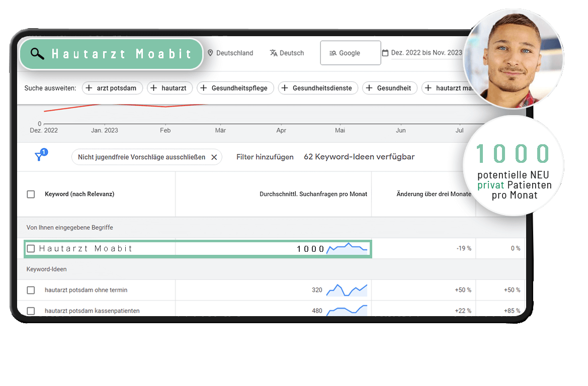The image size is (588, 386).
Task: Open the Deutsch language selector
Action: point(292,53)
